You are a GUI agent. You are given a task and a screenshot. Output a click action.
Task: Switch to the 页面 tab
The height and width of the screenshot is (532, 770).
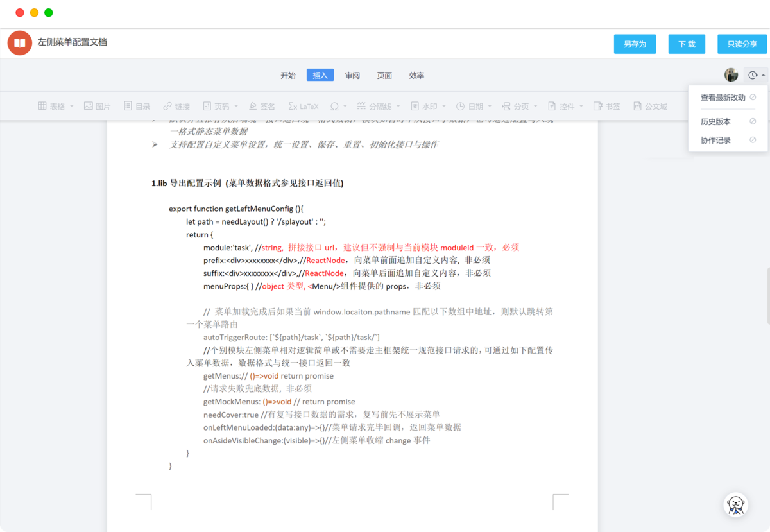pyautogui.click(x=384, y=75)
